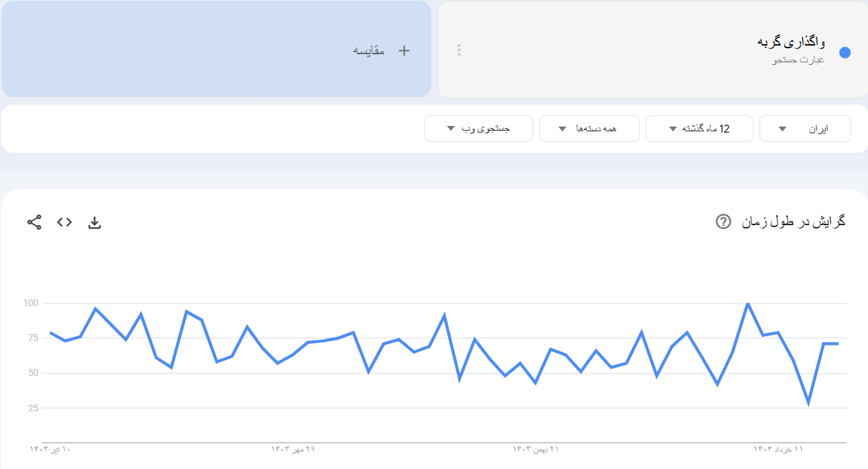This screenshot has width=868, height=469.
Task: Open the همه دسته‌ها categories dropdown
Action: point(589,129)
